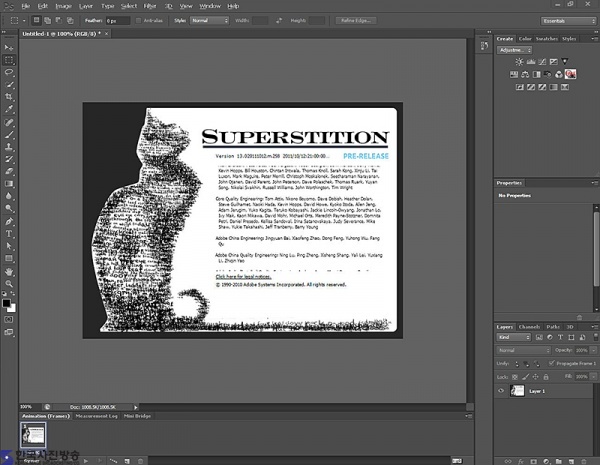600x465 pixels.
Task: Select the Healing Brush tool
Action: point(8,122)
